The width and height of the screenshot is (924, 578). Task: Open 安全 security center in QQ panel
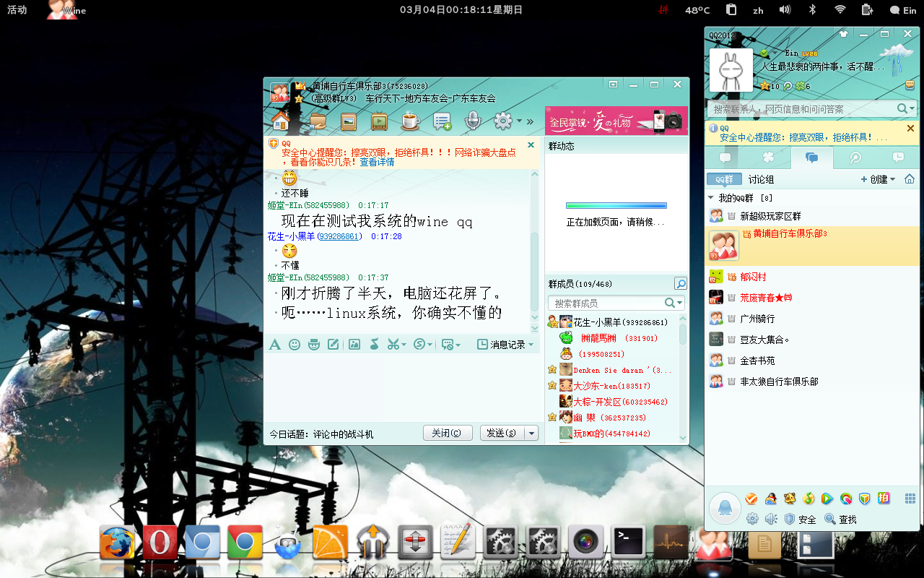click(x=801, y=519)
